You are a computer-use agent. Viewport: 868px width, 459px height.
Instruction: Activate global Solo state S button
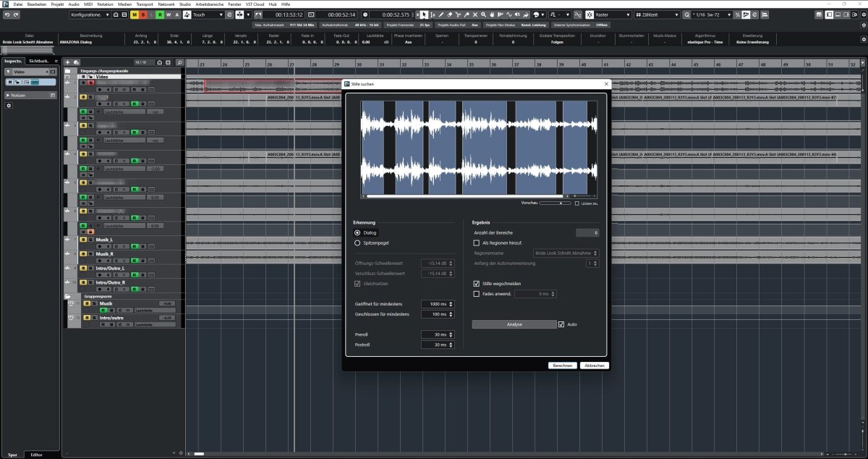coord(144,14)
